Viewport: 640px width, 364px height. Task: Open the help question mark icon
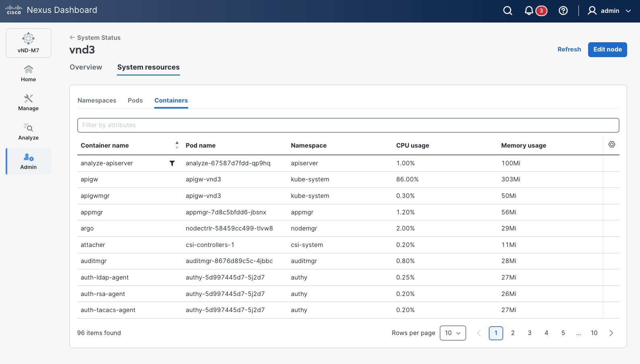coord(563,11)
